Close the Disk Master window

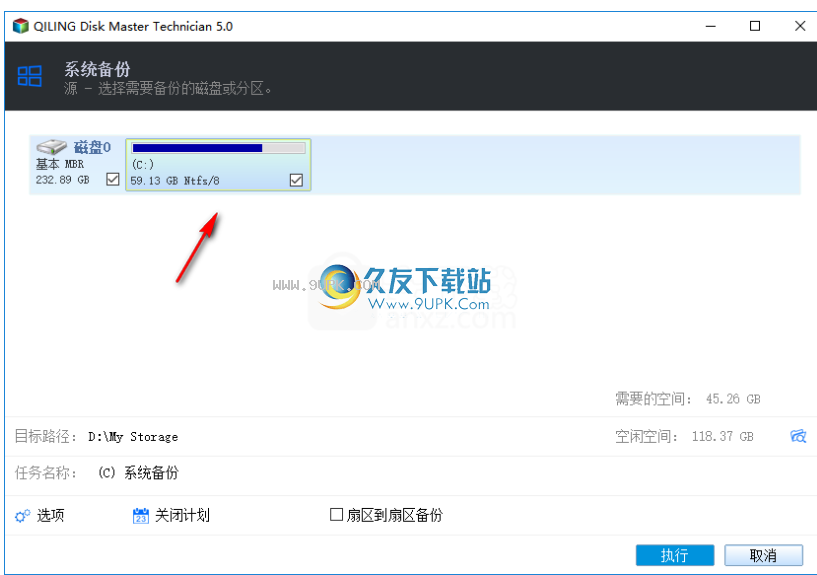point(800,26)
